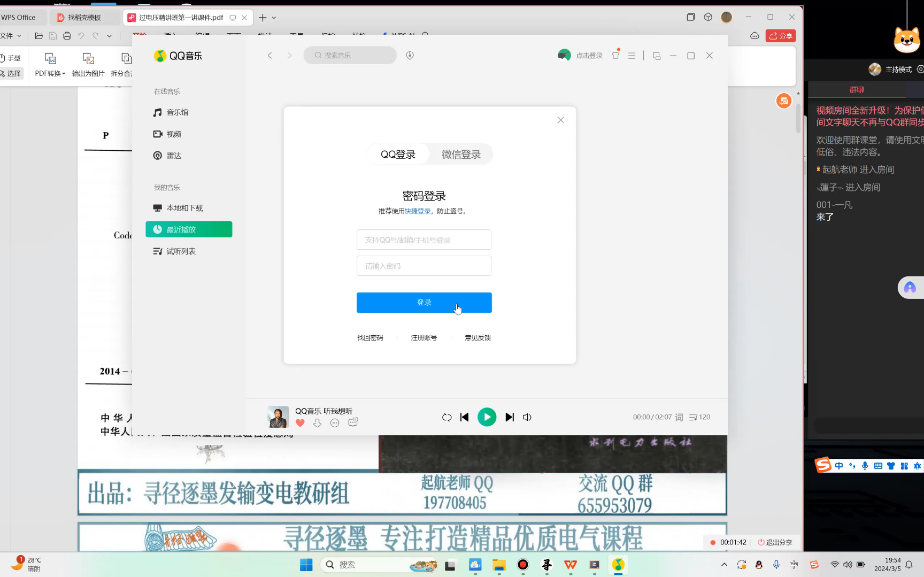Open the comments icon for current song
924x577 pixels.
(353, 422)
